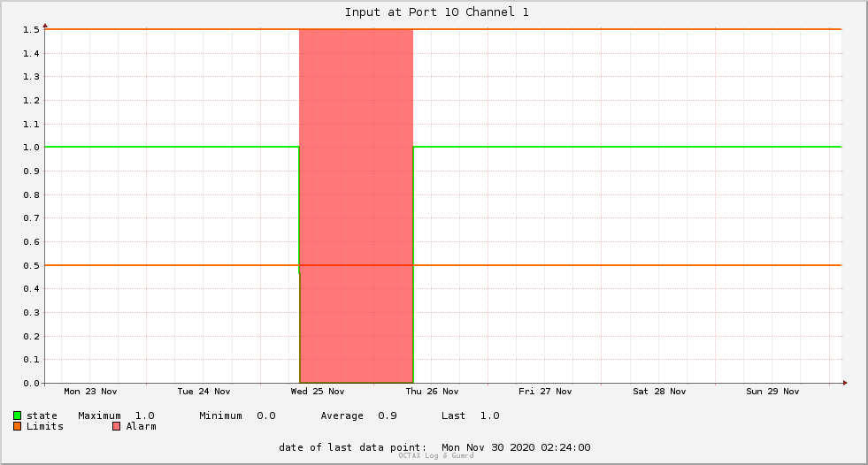Select the Wed 25 Nov axis label

[x=317, y=392]
